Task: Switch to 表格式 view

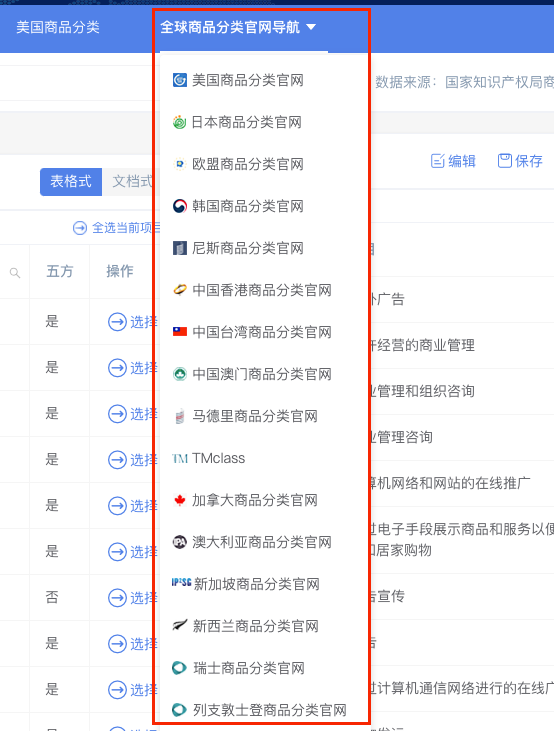Action: coord(71,182)
